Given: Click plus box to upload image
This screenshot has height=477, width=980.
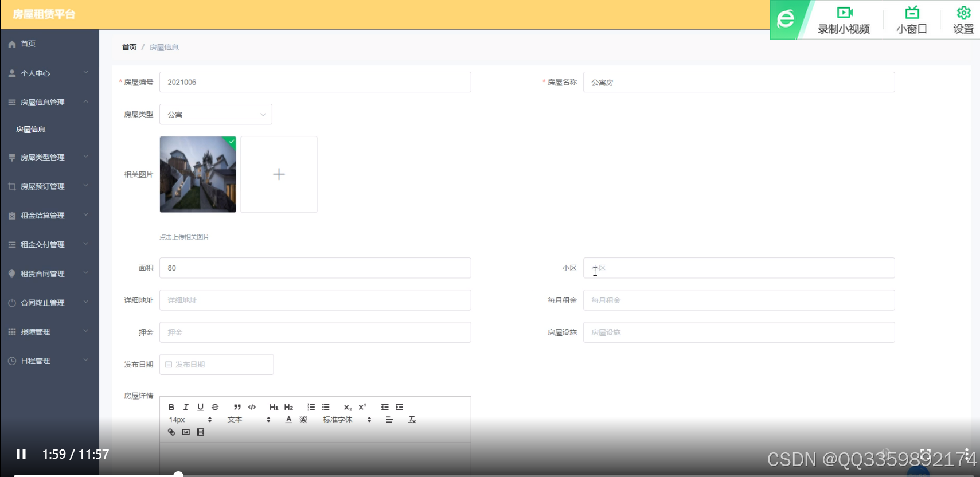Looking at the screenshot, I should click(x=279, y=174).
